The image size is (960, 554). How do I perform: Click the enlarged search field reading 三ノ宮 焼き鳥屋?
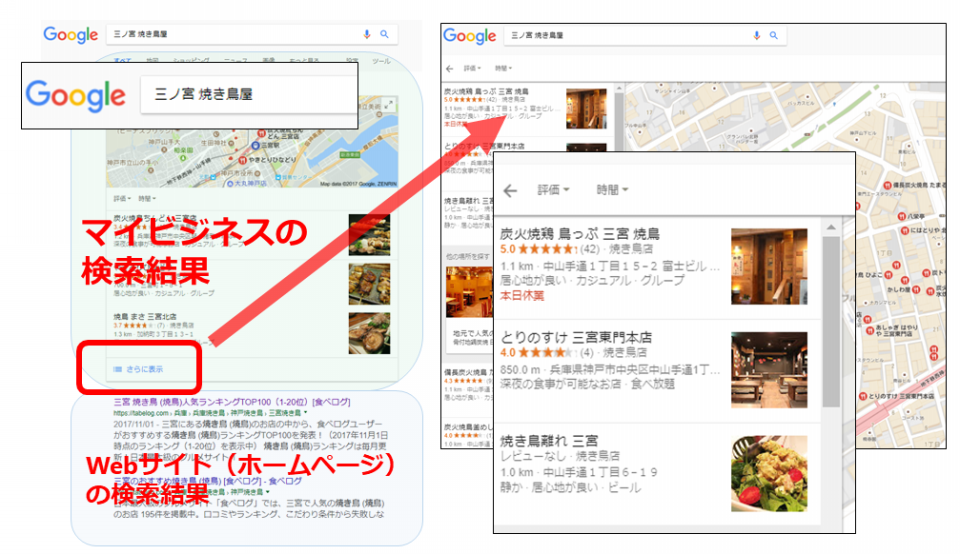pyautogui.click(x=249, y=94)
